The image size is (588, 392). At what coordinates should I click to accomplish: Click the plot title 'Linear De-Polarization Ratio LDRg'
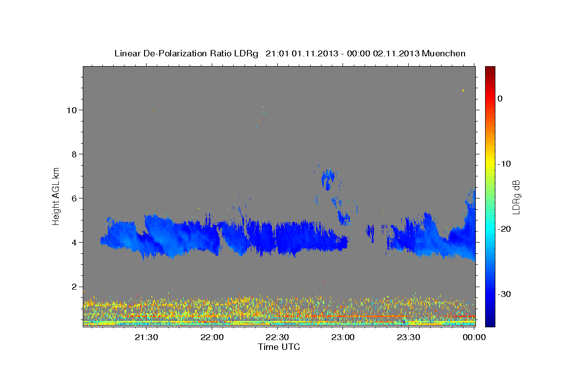(186, 53)
